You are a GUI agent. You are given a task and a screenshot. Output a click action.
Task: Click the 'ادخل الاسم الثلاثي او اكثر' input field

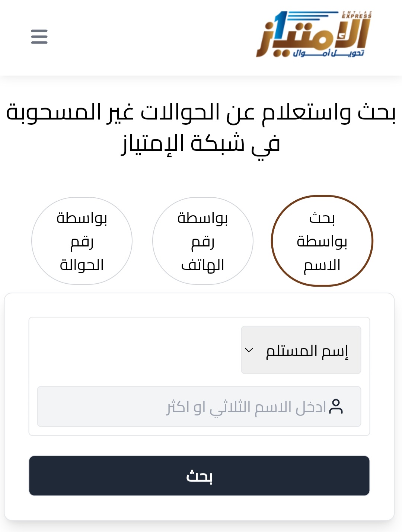199,407
